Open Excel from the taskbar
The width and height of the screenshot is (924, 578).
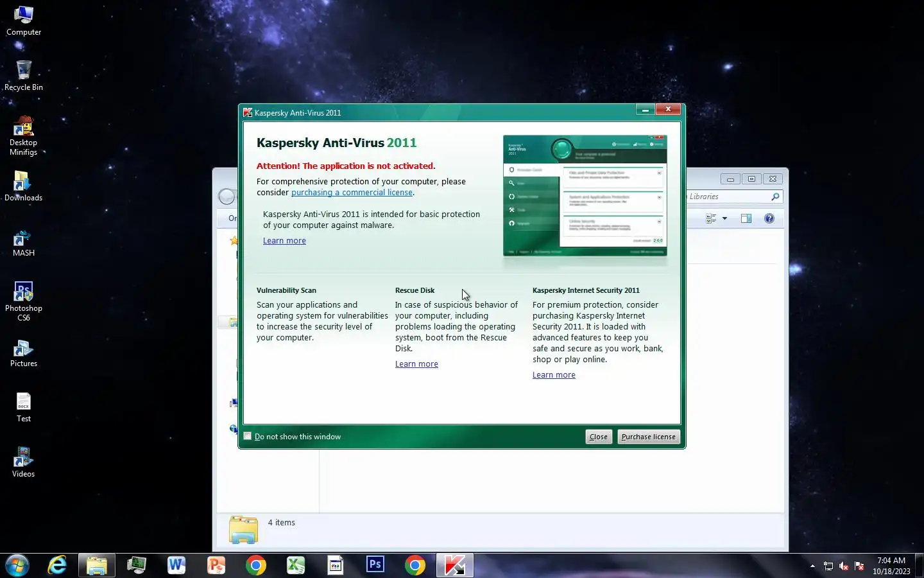coord(296,565)
